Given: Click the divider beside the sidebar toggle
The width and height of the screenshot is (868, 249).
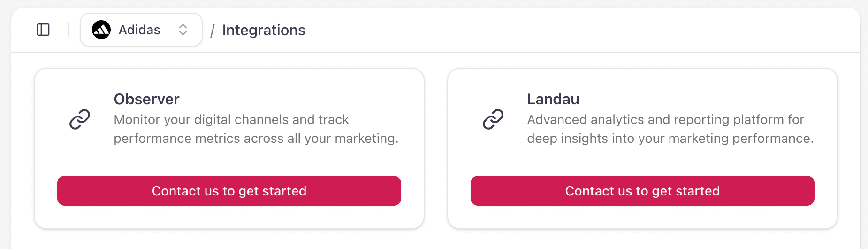Looking at the screenshot, I should (x=68, y=30).
